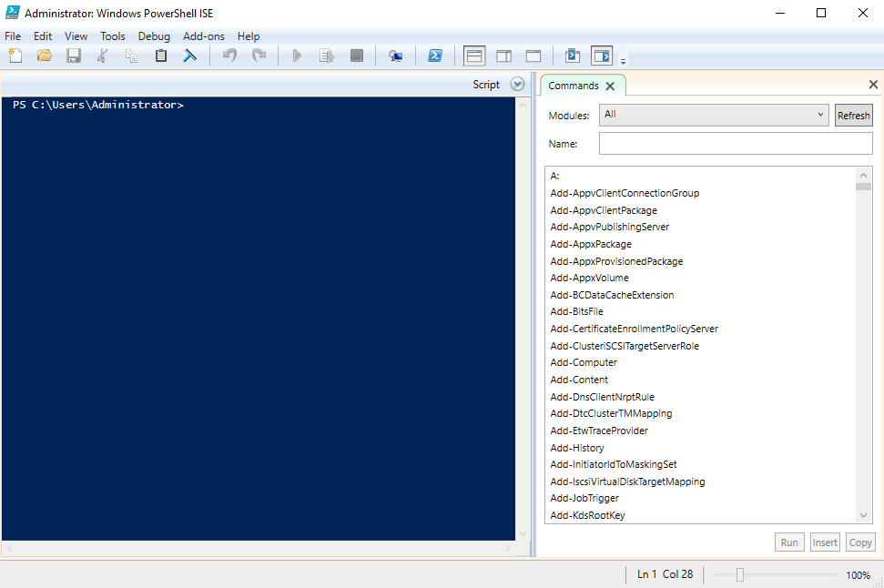Launch PowerShell.exe from the toolbar icon
This screenshot has height=588, width=884.
point(435,56)
